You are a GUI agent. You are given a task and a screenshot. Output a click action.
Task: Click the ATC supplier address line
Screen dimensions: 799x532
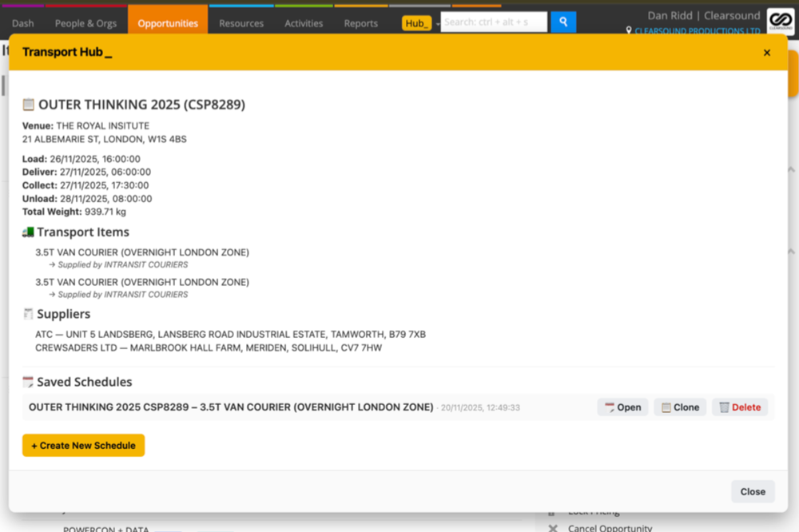click(x=230, y=334)
